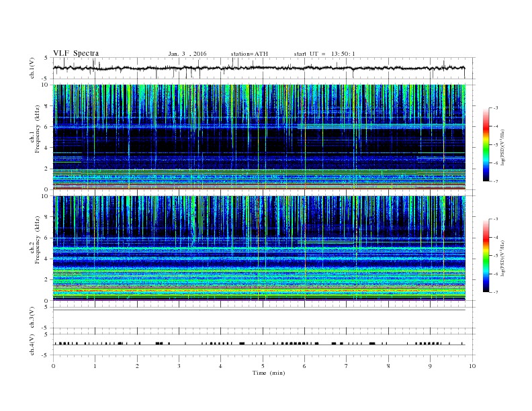Click the "-7" label on ch.2 color bar

click(x=496, y=292)
